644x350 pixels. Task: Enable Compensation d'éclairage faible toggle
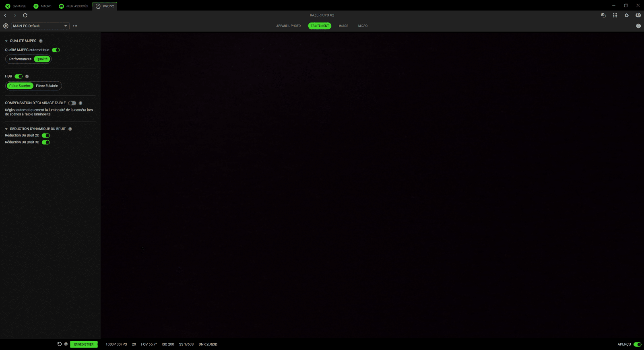72,103
